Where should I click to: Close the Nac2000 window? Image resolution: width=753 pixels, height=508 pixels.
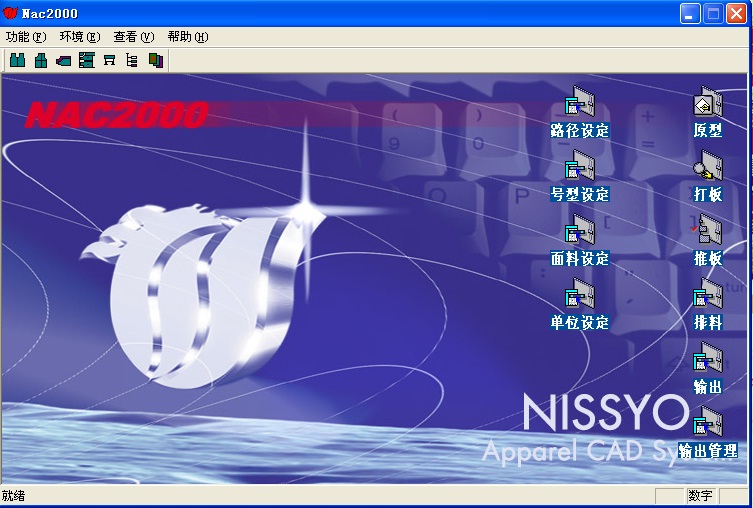736,13
